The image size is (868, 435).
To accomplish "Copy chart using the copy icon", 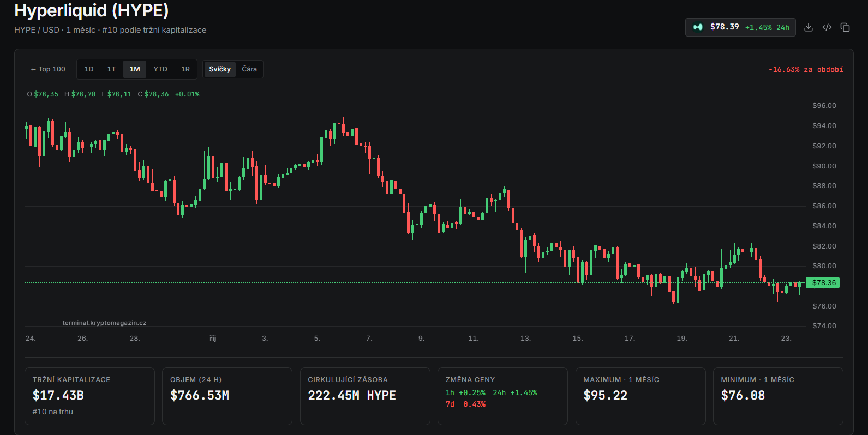I will (845, 27).
